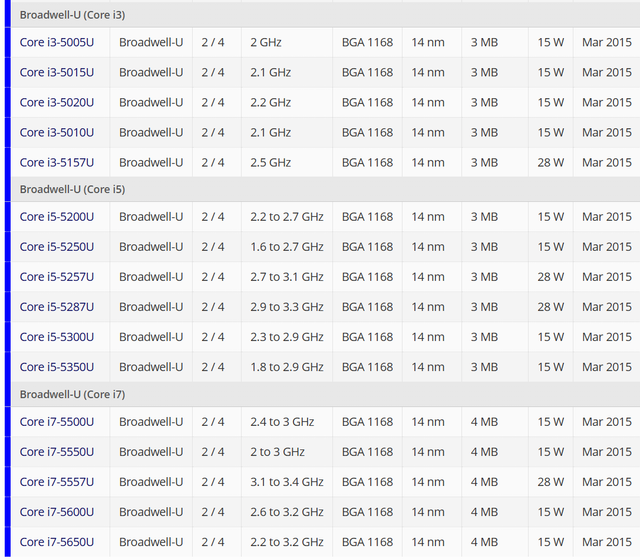
Task: Click the 2.7 to 3.1 GHz clock cell
Action: [287, 277]
